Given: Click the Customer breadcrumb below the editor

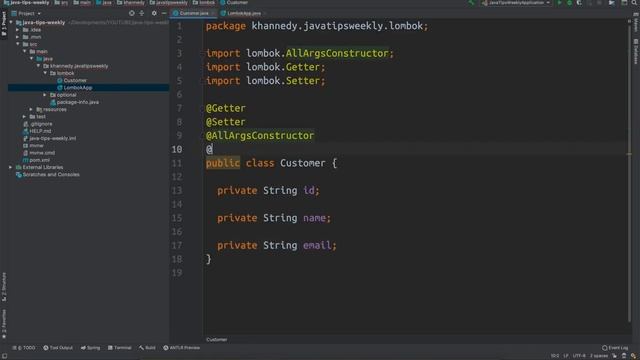Looking at the screenshot, I should pos(217,340).
